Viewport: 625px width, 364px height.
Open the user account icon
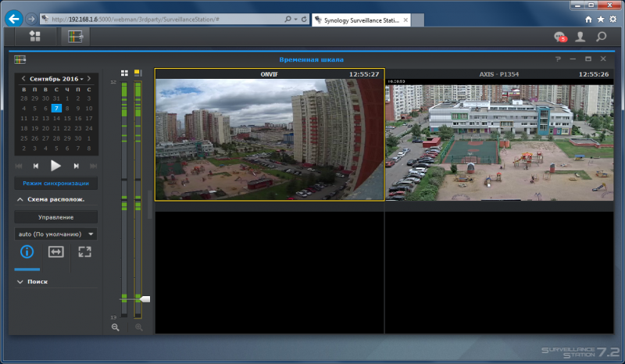click(580, 37)
